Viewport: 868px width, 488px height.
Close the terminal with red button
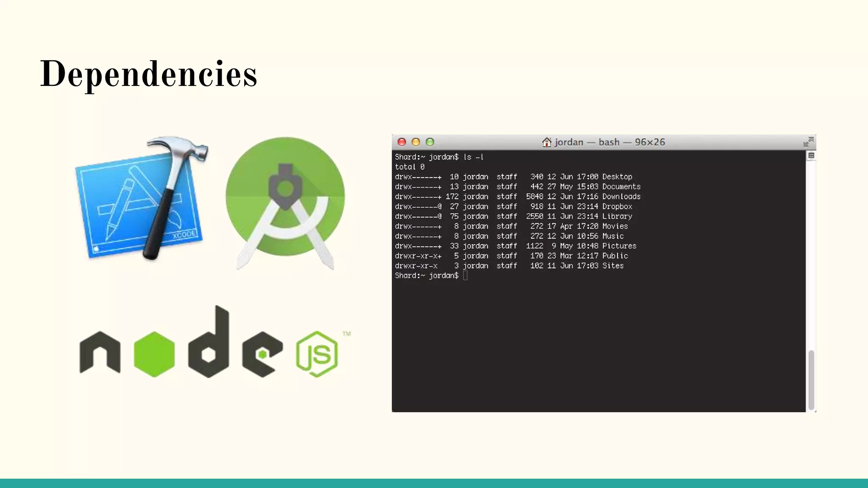pos(402,142)
